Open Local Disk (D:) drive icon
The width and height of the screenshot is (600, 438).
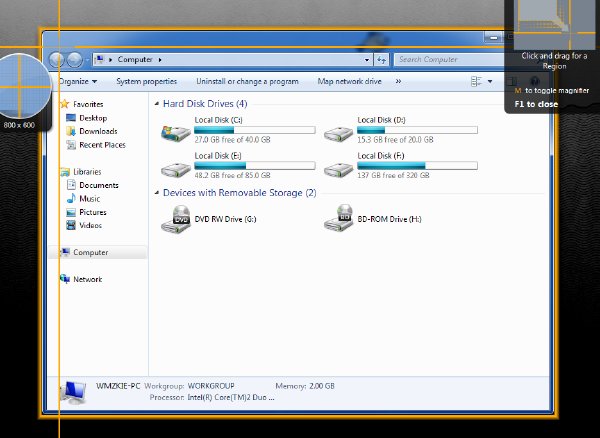(338, 134)
